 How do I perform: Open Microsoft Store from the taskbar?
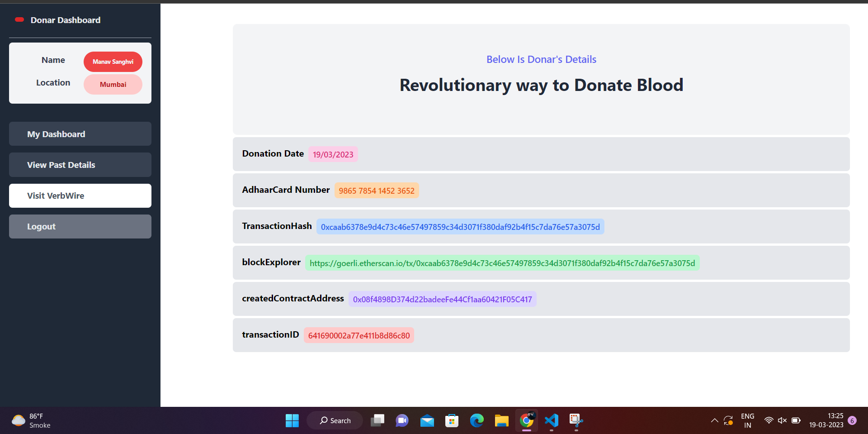[452, 420]
